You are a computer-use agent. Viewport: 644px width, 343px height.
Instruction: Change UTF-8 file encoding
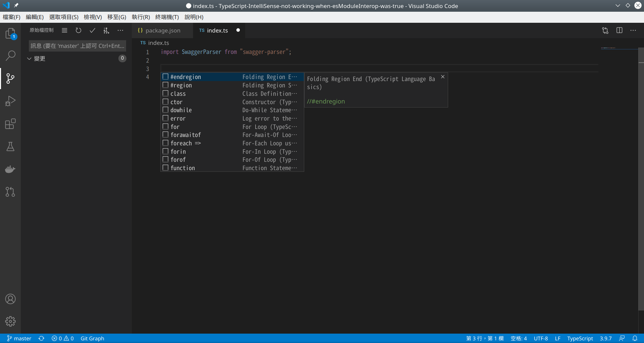pyautogui.click(x=541, y=338)
